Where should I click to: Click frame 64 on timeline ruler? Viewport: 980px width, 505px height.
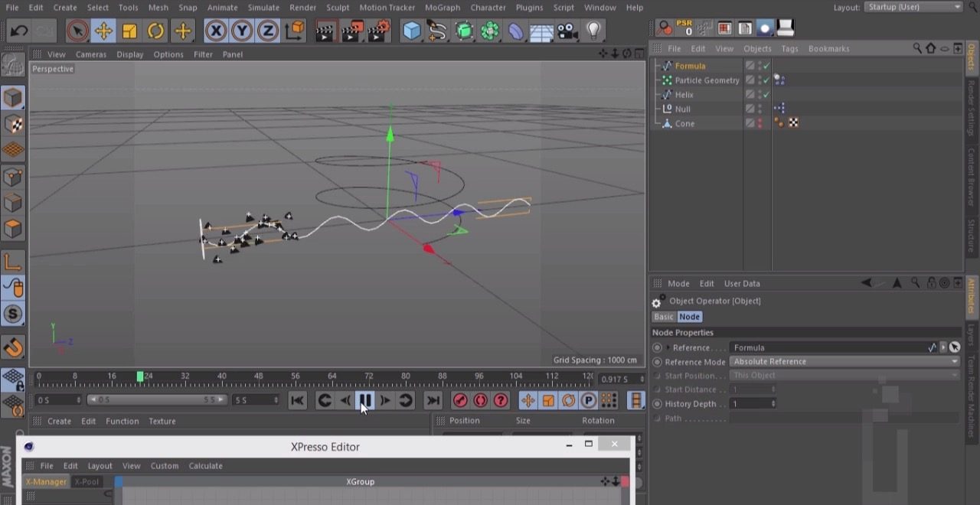(332, 376)
